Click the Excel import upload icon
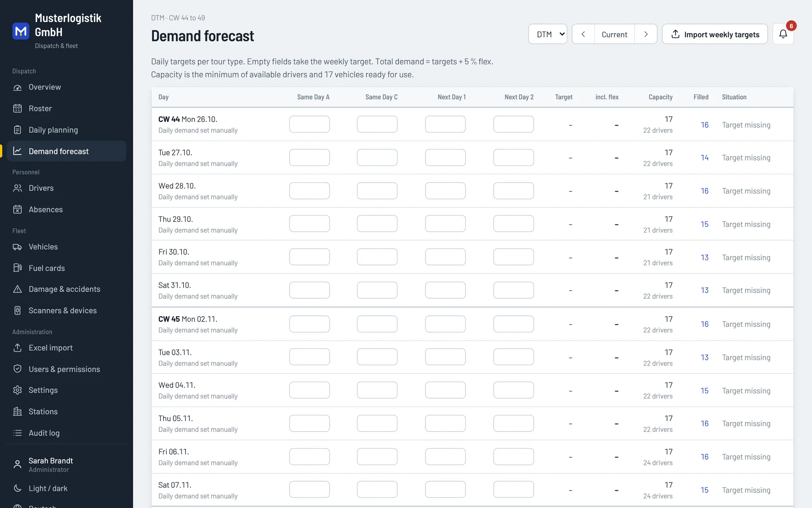Image resolution: width=812 pixels, height=508 pixels. tap(17, 348)
